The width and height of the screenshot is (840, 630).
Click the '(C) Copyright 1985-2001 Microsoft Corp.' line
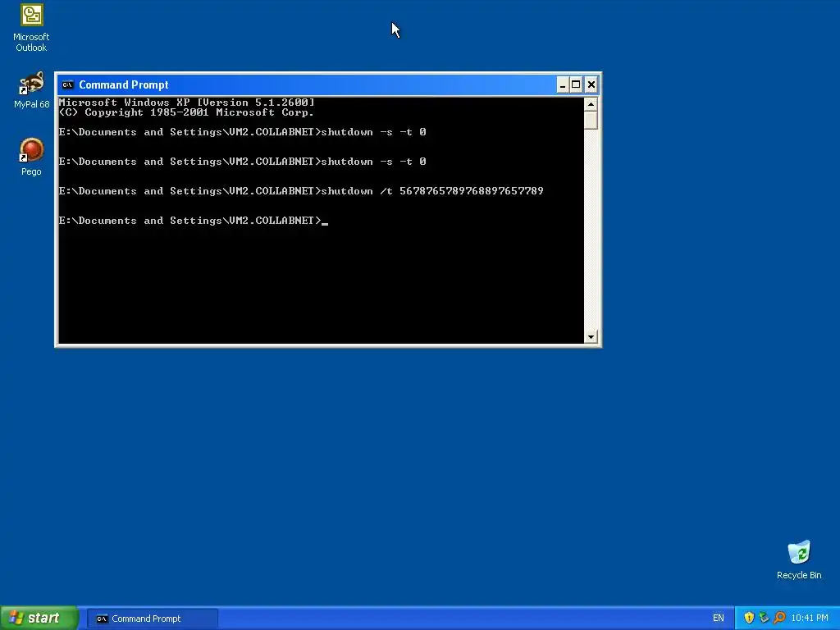coord(186,112)
